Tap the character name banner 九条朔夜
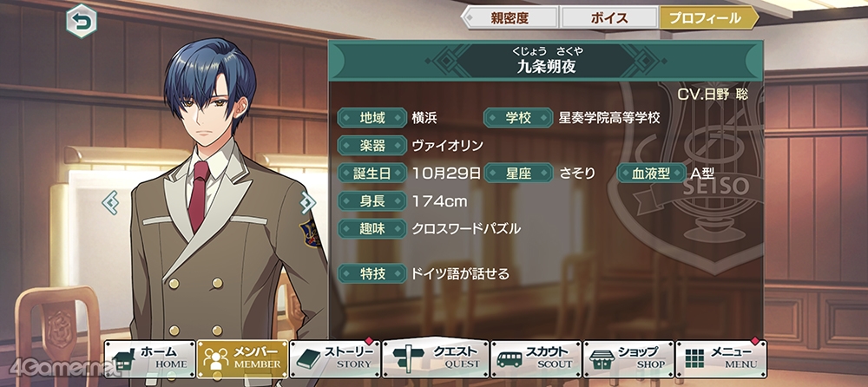Viewport: 868px width, 387px height. click(546, 61)
